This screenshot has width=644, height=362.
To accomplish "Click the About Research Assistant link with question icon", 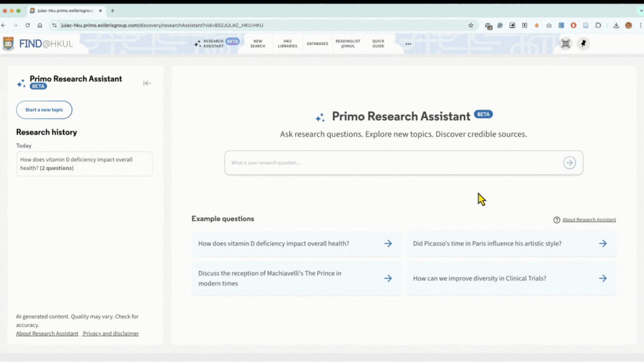I will pyautogui.click(x=588, y=220).
